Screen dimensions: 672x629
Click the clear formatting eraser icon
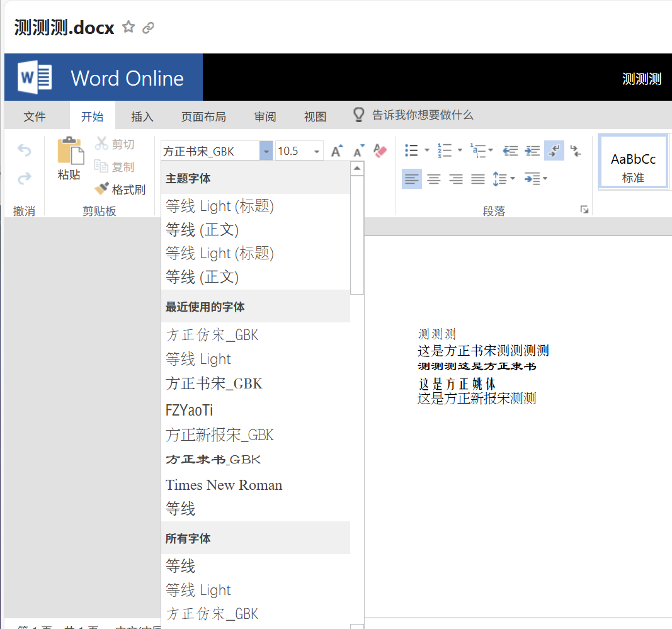point(380,151)
